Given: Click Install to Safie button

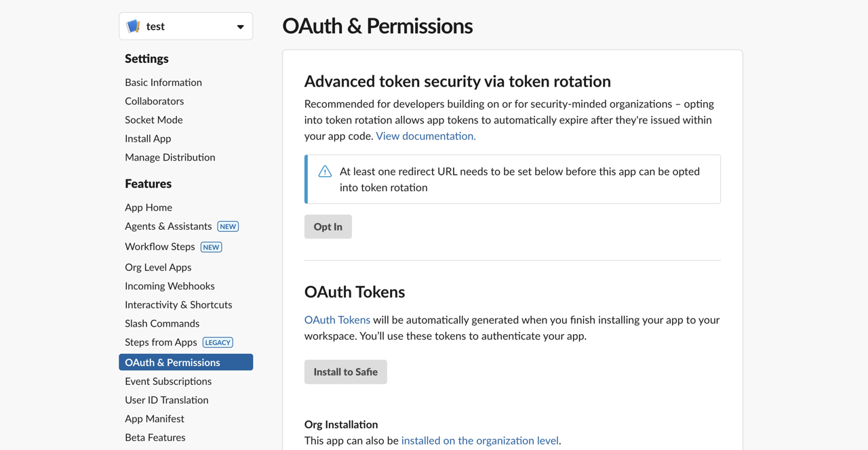Looking at the screenshot, I should 346,372.
